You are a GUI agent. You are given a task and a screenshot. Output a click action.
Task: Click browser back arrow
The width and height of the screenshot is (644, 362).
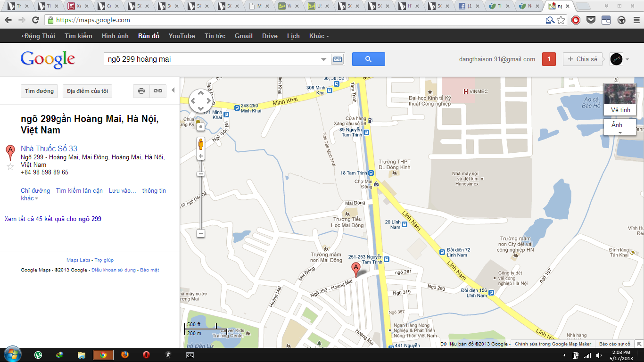point(8,20)
